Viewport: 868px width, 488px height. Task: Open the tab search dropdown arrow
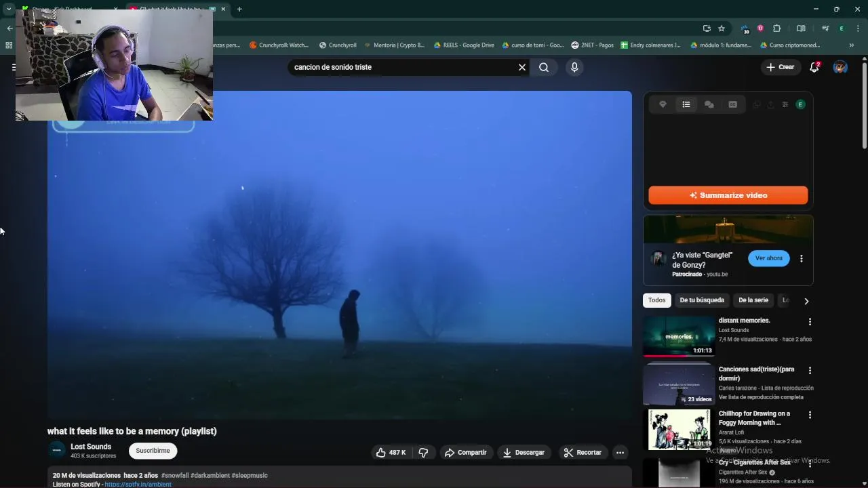(x=8, y=9)
